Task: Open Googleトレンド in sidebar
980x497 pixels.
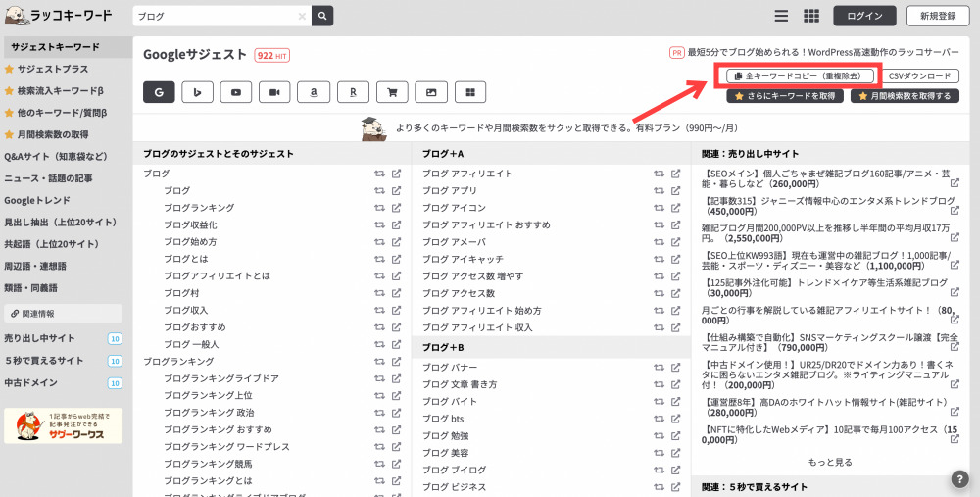Action: tap(37, 200)
